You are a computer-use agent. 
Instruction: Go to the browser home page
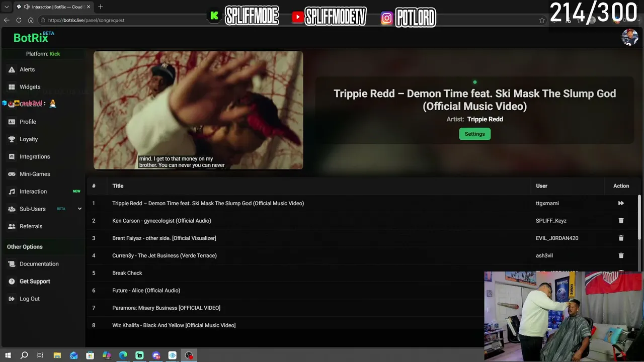(31, 20)
